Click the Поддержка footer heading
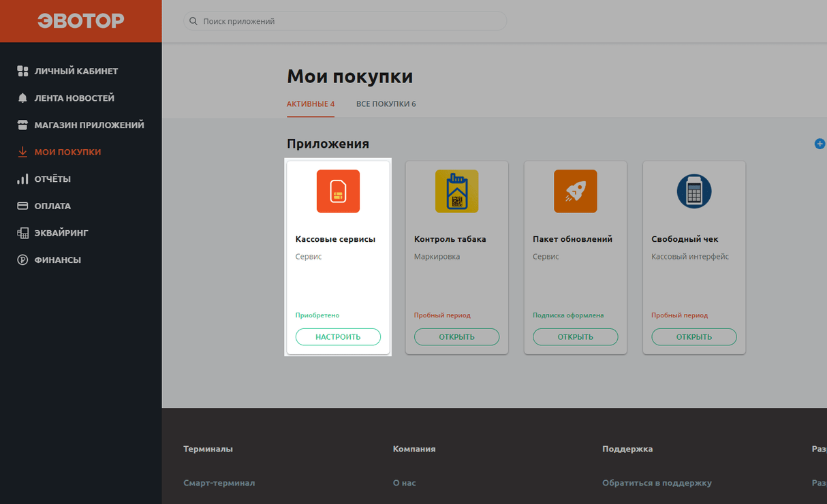 [627, 449]
